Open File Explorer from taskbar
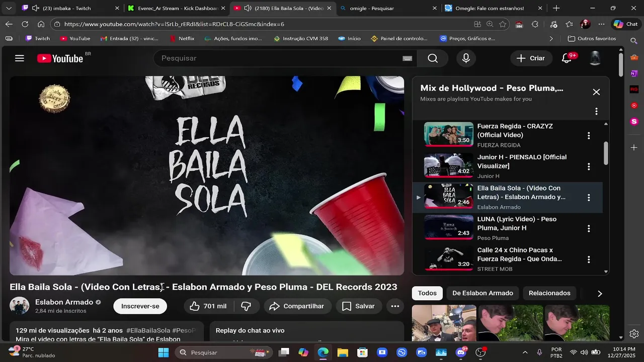Screen dimensions: 644x362 tap(343, 352)
